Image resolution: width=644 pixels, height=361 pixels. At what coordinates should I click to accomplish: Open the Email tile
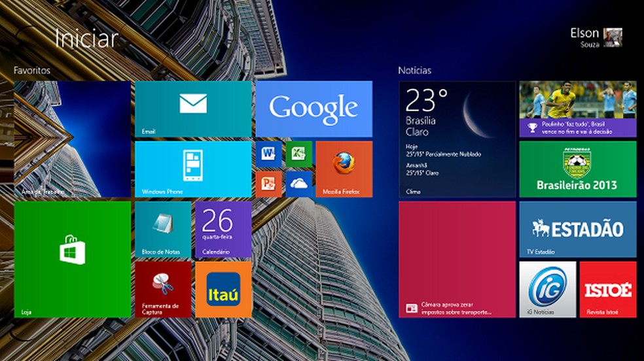(x=193, y=109)
